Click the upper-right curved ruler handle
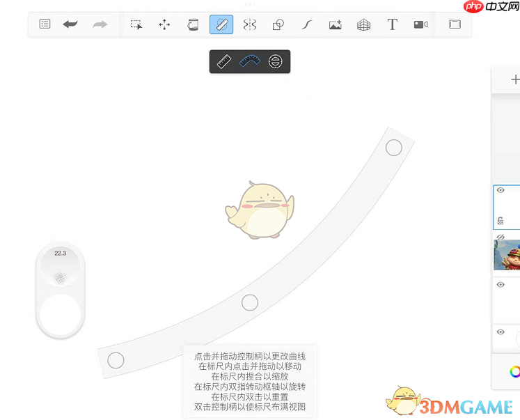This screenshot has height=420, width=520. tap(393, 148)
